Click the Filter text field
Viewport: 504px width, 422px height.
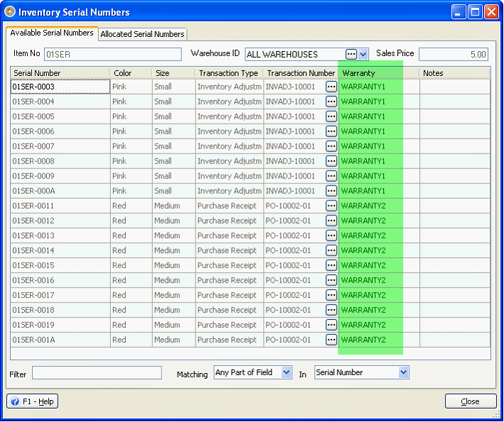click(97, 372)
